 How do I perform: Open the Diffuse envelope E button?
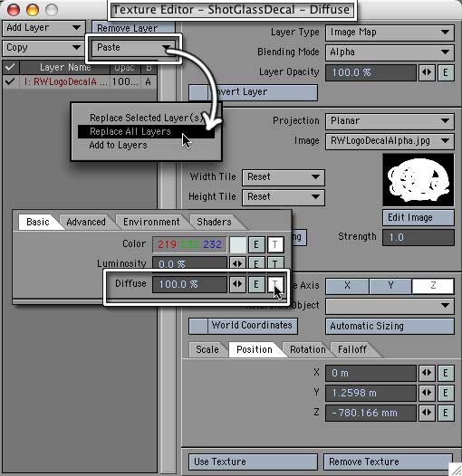point(256,284)
